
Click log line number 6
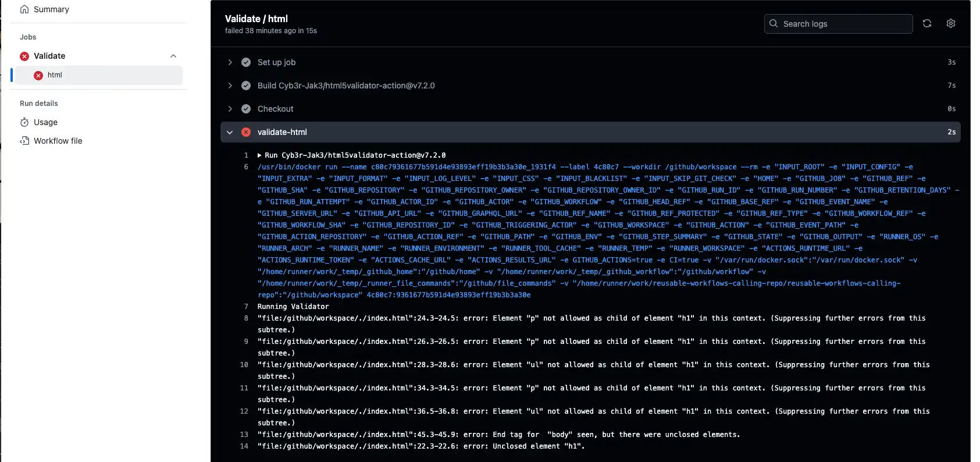pyautogui.click(x=246, y=167)
